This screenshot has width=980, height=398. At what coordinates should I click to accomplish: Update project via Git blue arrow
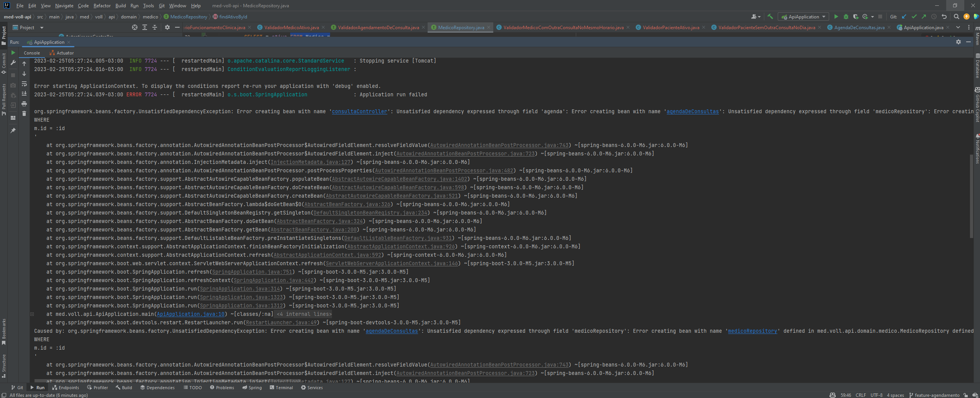(904, 17)
